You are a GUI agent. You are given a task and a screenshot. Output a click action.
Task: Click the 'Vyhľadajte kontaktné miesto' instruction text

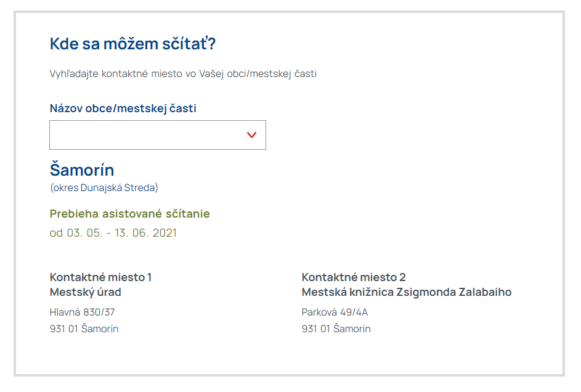117,74
